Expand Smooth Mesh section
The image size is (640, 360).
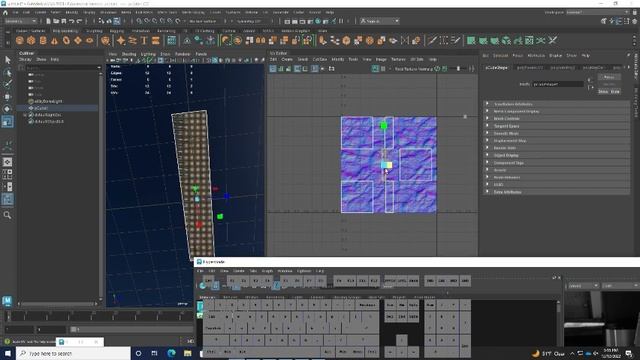556,133
